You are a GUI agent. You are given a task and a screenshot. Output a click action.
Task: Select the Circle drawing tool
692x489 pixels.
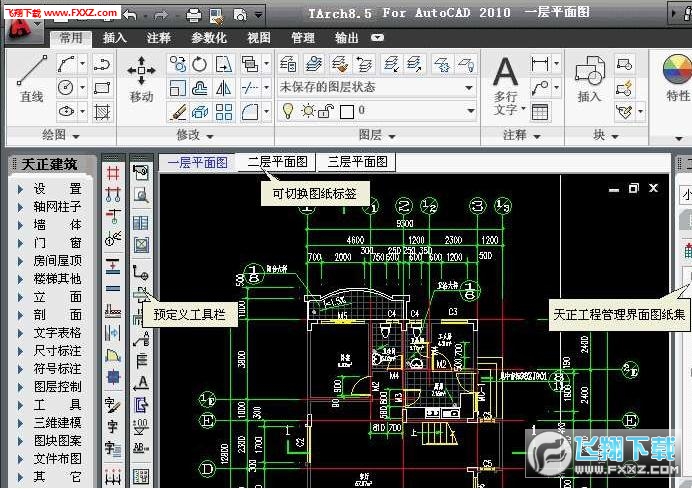[x=66, y=88]
